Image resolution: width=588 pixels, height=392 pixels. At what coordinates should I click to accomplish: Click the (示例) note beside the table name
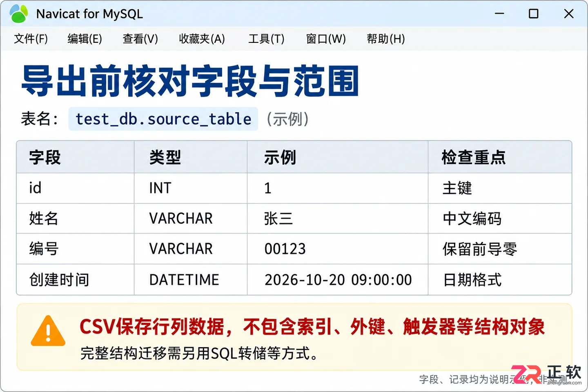(x=287, y=119)
